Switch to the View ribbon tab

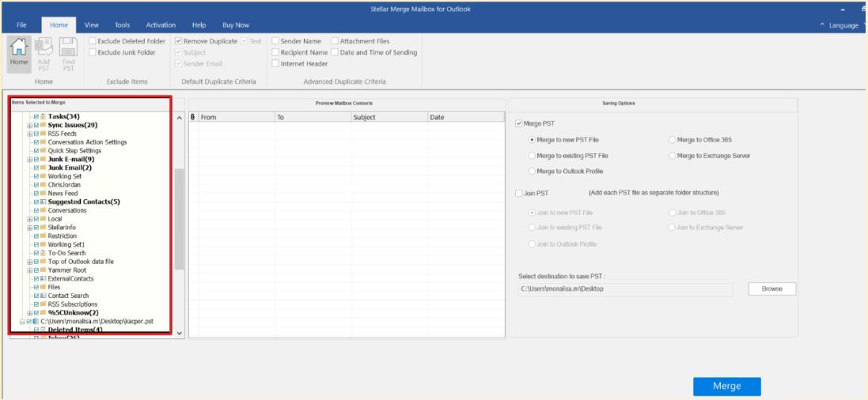pyautogui.click(x=91, y=25)
